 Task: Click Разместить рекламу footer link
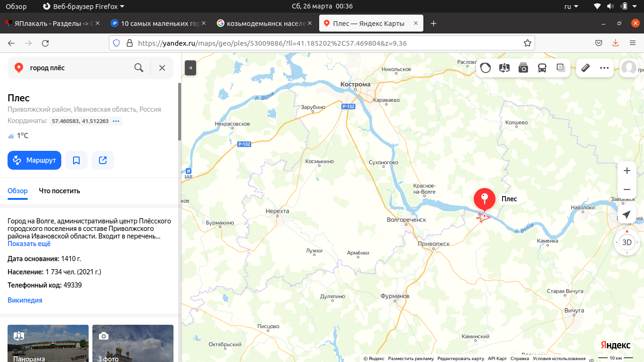click(x=411, y=359)
